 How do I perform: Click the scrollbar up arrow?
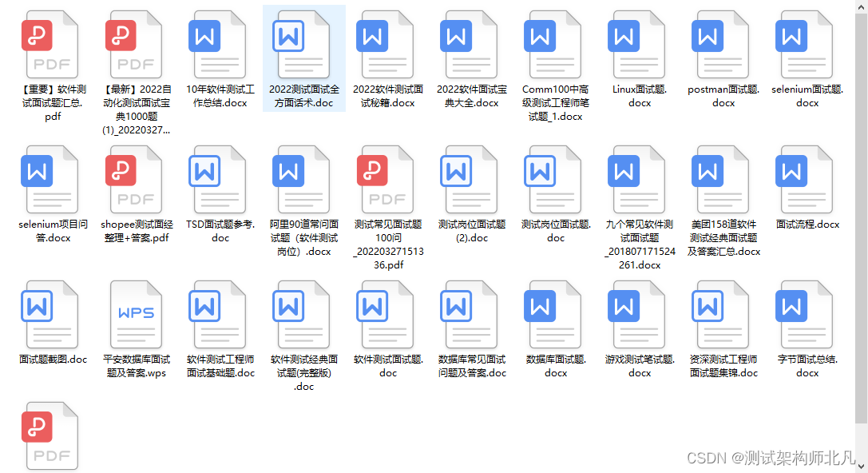pos(861,7)
